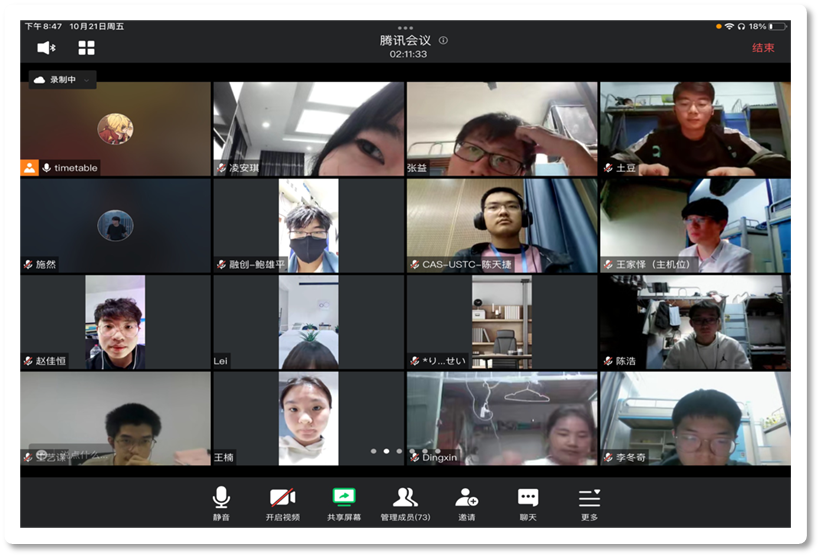Click the page indicator dots
Viewport: 820px width, 557px height.
coord(386,451)
